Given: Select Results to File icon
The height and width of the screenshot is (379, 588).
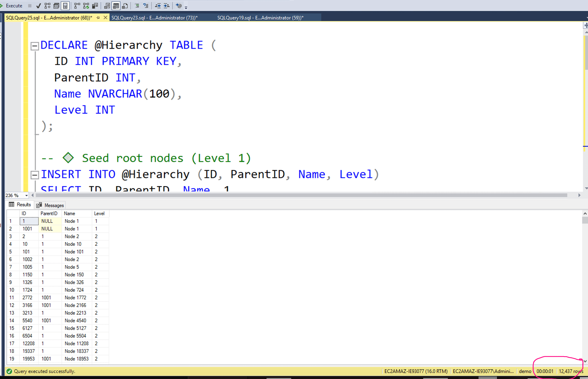Looking at the screenshot, I should point(125,6).
